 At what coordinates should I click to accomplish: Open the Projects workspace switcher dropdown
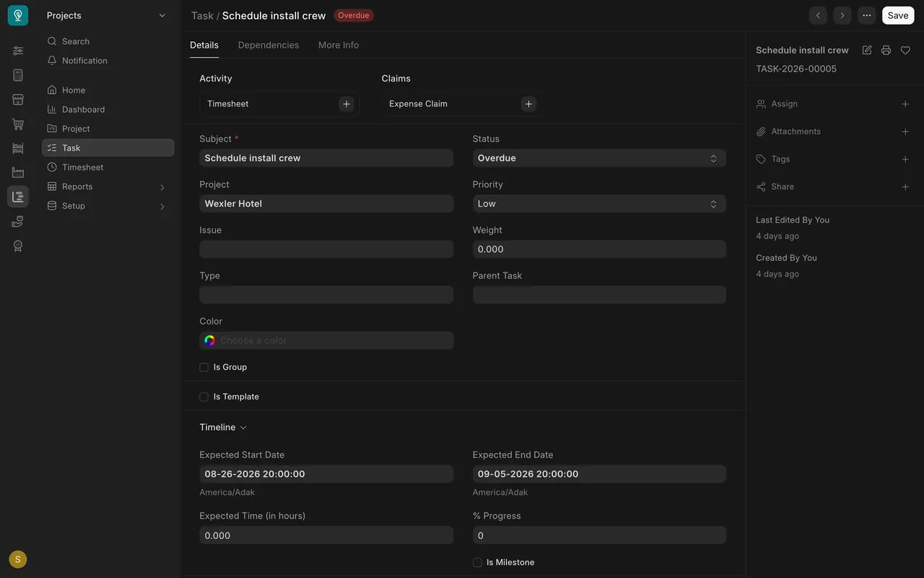coord(107,15)
